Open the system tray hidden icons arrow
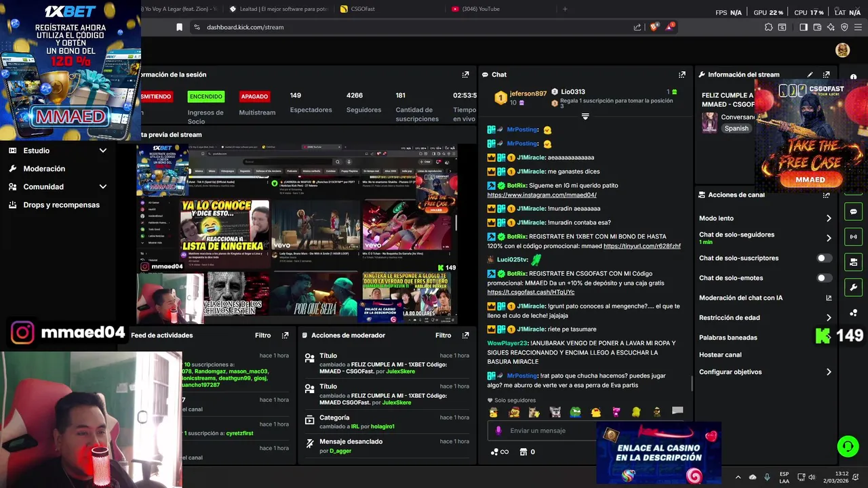The width and height of the screenshot is (868, 488). [x=738, y=477]
